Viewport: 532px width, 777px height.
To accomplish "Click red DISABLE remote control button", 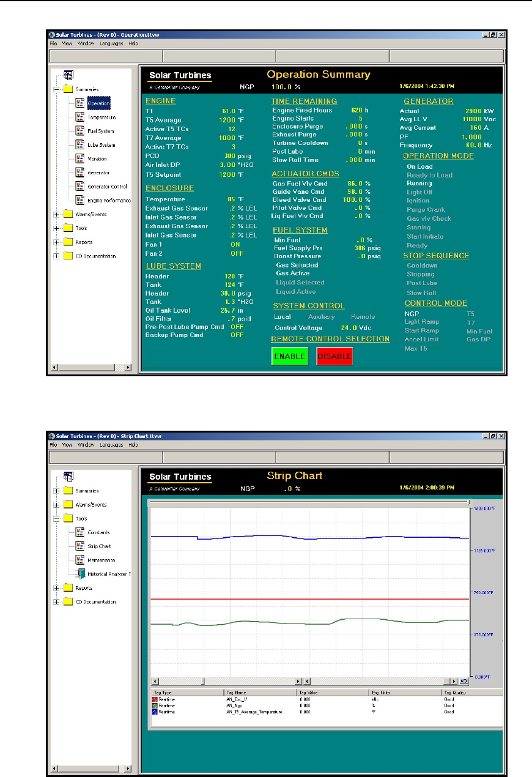I will tap(334, 356).
